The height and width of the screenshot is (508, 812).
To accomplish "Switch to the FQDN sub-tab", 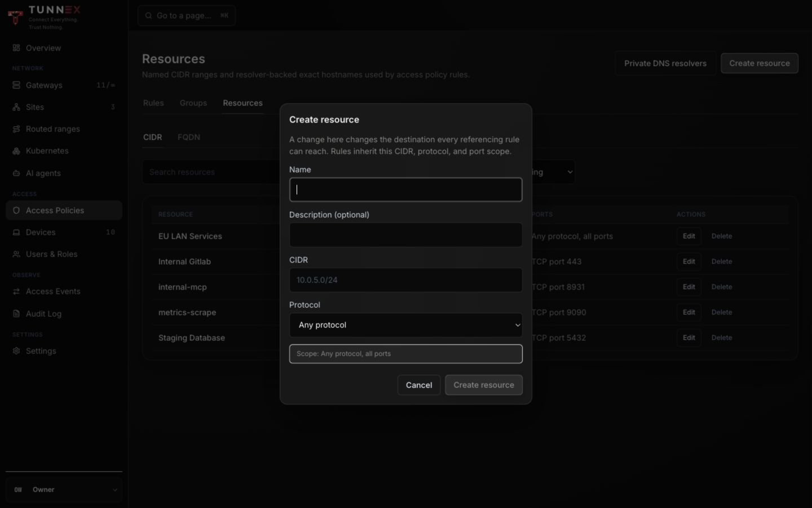I will (189, 137).
